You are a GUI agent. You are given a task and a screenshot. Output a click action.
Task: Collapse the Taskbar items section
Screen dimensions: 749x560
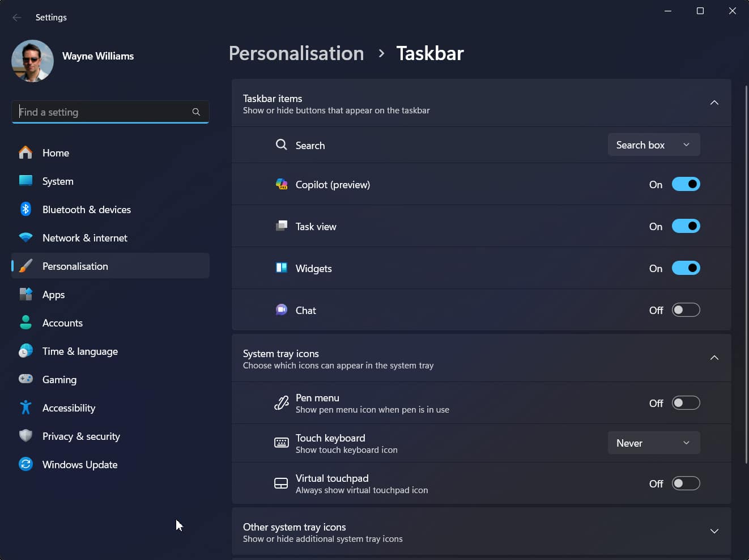coord(714,103)
